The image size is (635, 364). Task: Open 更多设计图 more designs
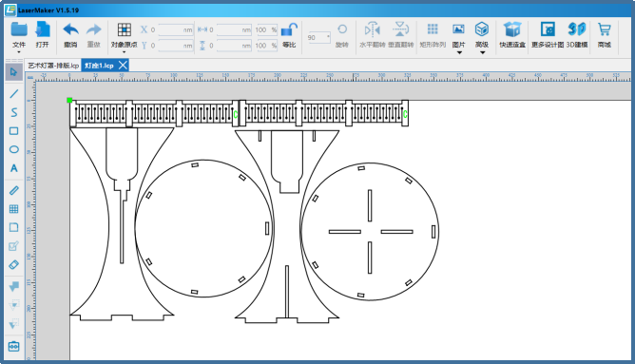click(548, 35)
